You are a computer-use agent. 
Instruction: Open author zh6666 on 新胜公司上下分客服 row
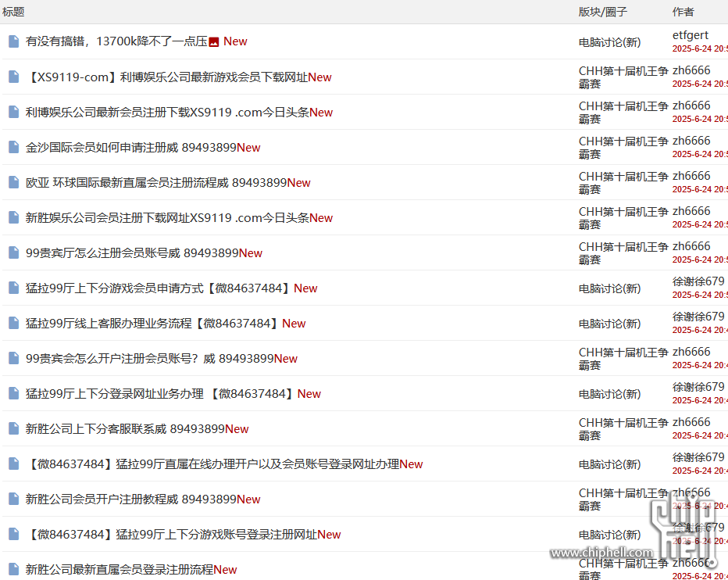pyautogui.click(x=691, y=422)
